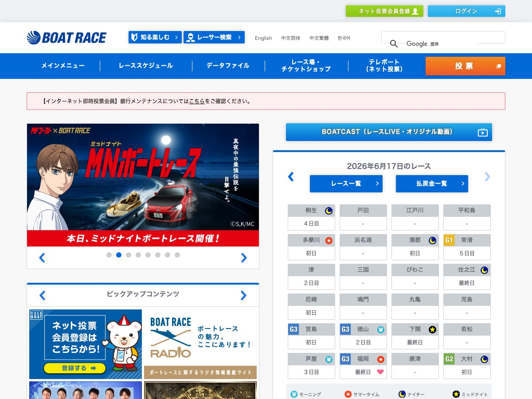
Task: Click the モーニング legend icon
Action: (x=294, y=394)
